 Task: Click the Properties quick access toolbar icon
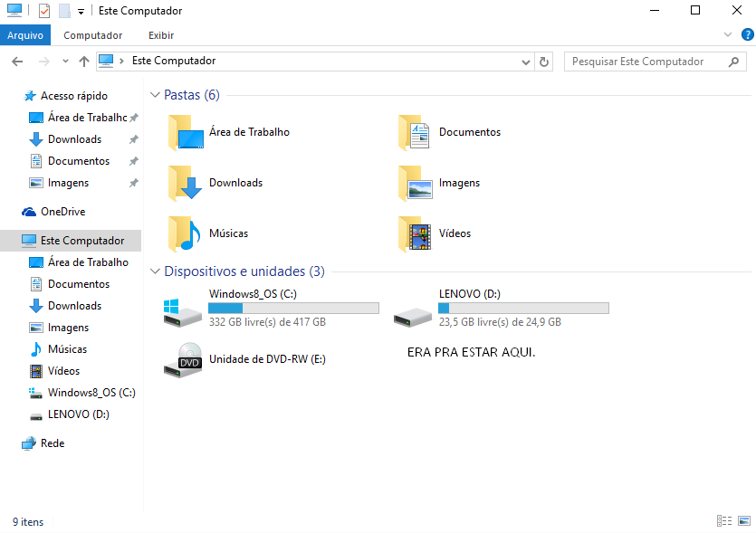point(44,10)
